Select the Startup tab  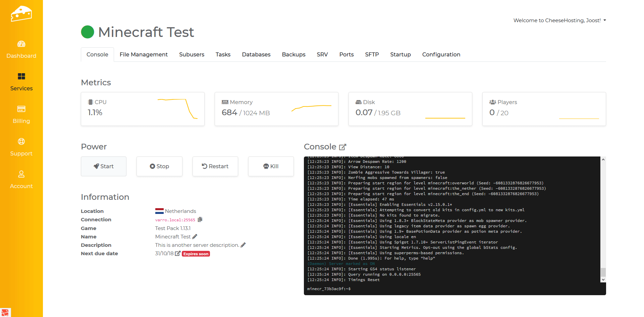pyautogui.click(x=400, y=54)
